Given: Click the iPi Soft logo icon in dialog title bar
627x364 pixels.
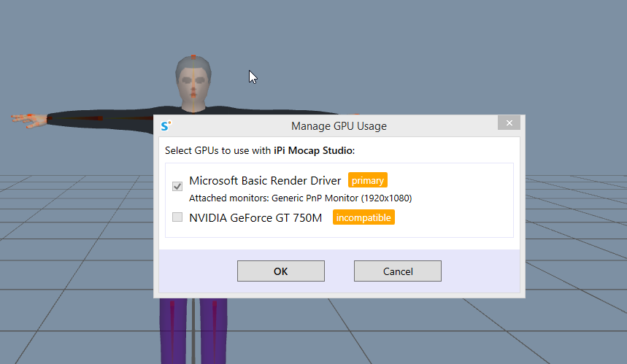Looking at the screenshot, I should tap(166, 126).
